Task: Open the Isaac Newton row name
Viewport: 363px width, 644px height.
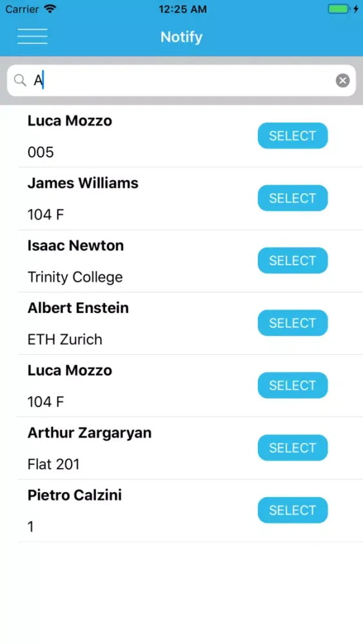Action: (x=75, y=245)
